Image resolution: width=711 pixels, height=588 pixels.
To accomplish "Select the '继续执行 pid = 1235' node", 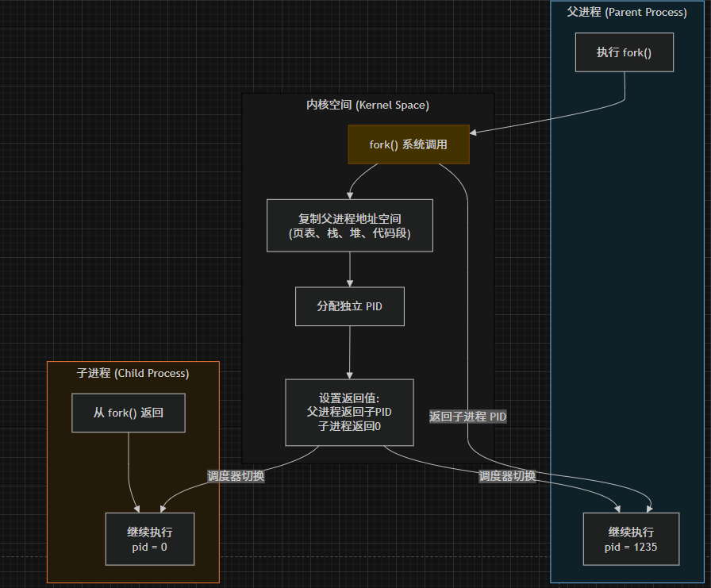I will click(631, 539).
